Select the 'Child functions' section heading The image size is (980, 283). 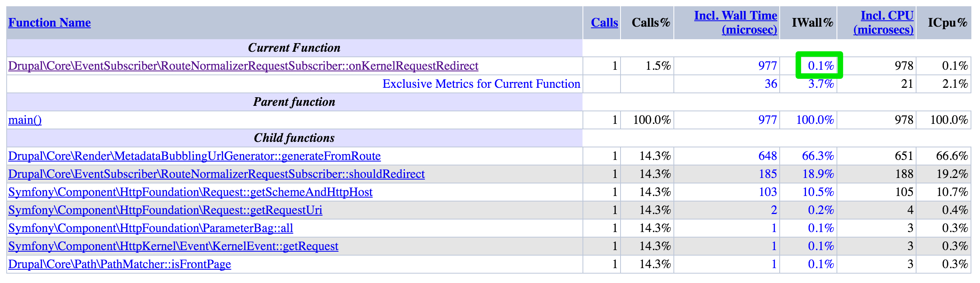pyautogui.click(x=294, y=138)
